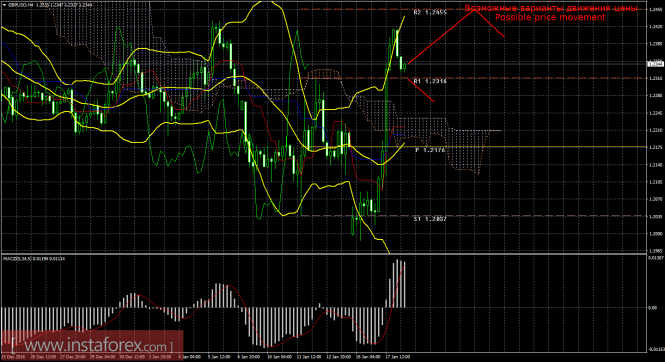Select the S1 1.2037 support level label
665x362 pixels.
pyautogui.click(x=430, y=219)
